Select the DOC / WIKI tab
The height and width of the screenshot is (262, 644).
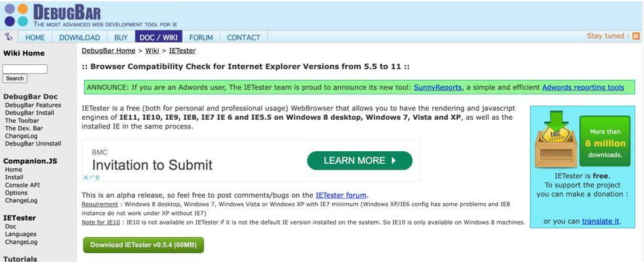tap(159, 37)
